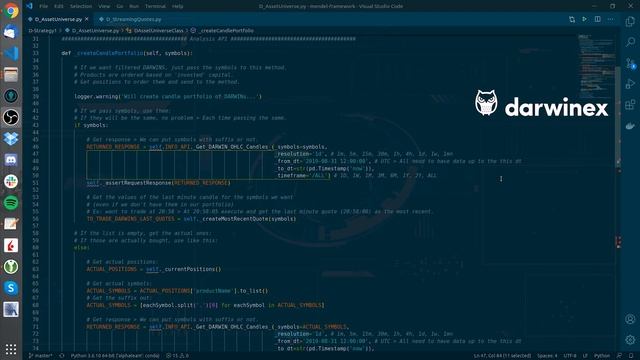Open the Go menu
The width and height of the screenshot is (640, 360).
[120, 6]
